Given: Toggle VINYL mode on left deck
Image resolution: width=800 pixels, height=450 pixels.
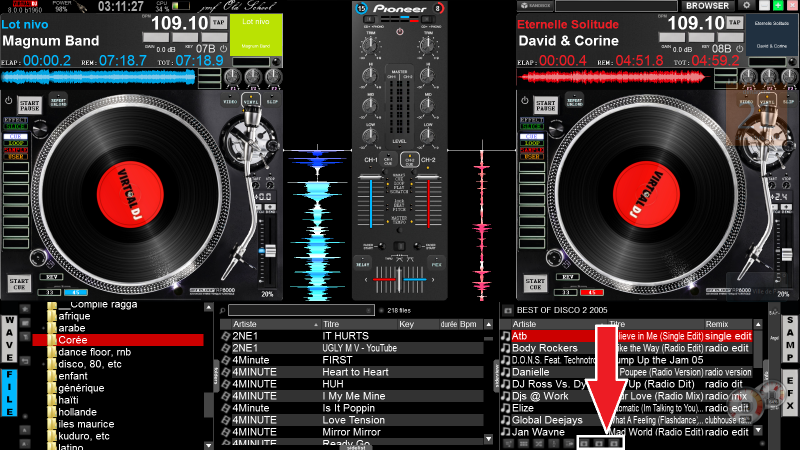Looking at the screenshot, I should click(251, 101).
